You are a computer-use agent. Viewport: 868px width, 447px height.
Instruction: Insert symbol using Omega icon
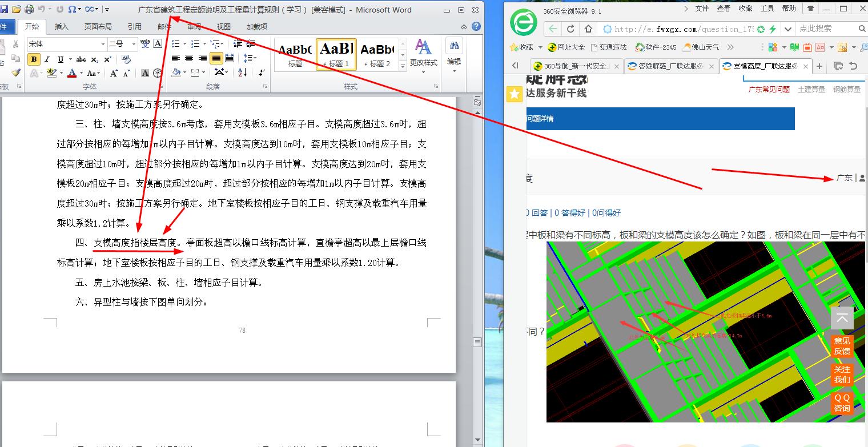coord(71,9)
